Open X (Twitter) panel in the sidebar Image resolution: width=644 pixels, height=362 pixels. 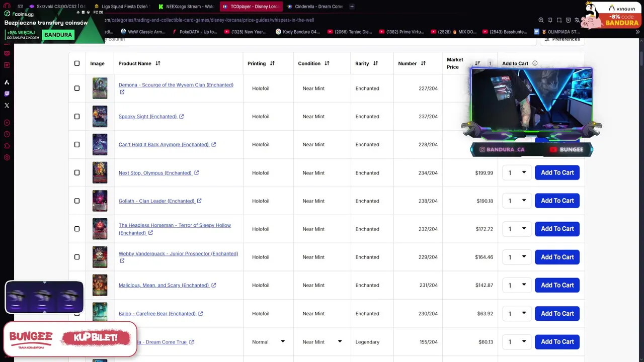pos(7,106)
